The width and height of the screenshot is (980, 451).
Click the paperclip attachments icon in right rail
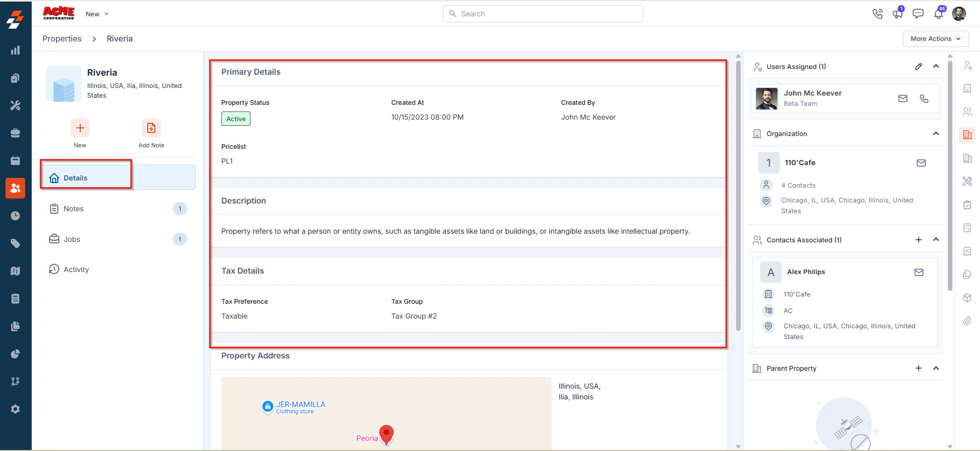pos(967,321)
